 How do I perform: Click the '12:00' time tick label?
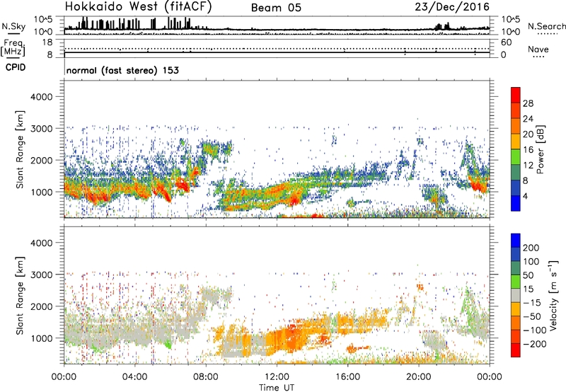[277, 377]
